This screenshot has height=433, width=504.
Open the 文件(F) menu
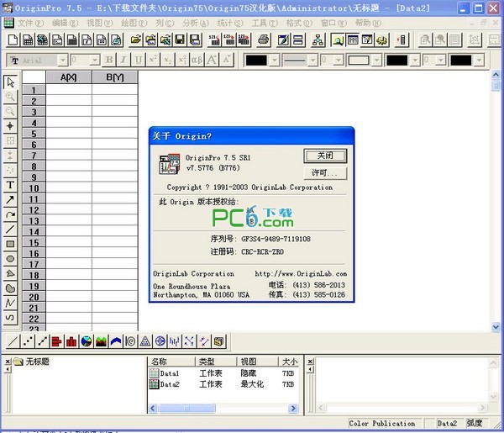(x=30, y=24)
